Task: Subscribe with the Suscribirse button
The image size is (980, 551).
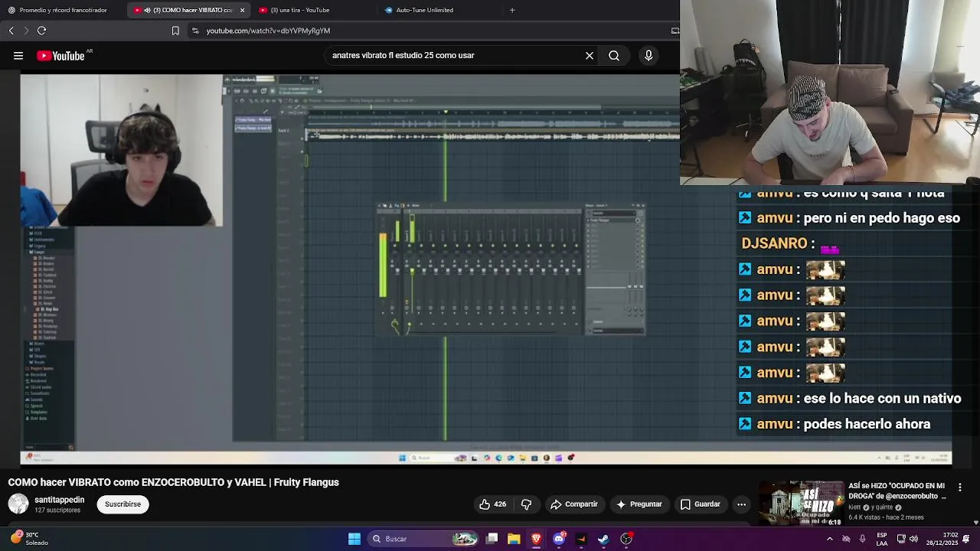Action: 122,504
